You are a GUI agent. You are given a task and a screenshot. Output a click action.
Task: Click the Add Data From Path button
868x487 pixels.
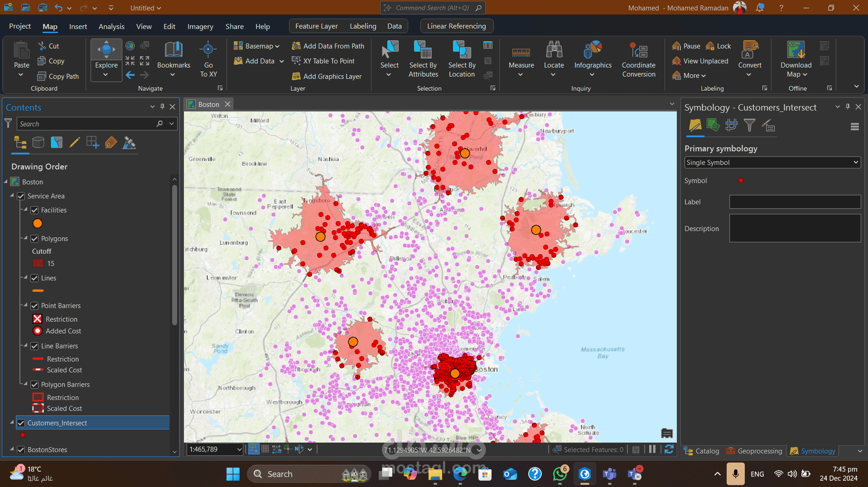(x=328, y=46)
